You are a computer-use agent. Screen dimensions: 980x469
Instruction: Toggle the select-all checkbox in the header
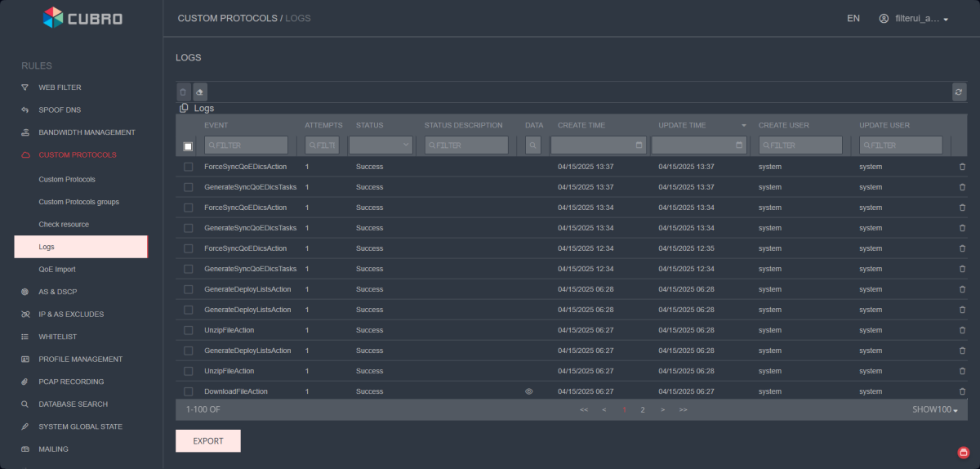[188, 146]
